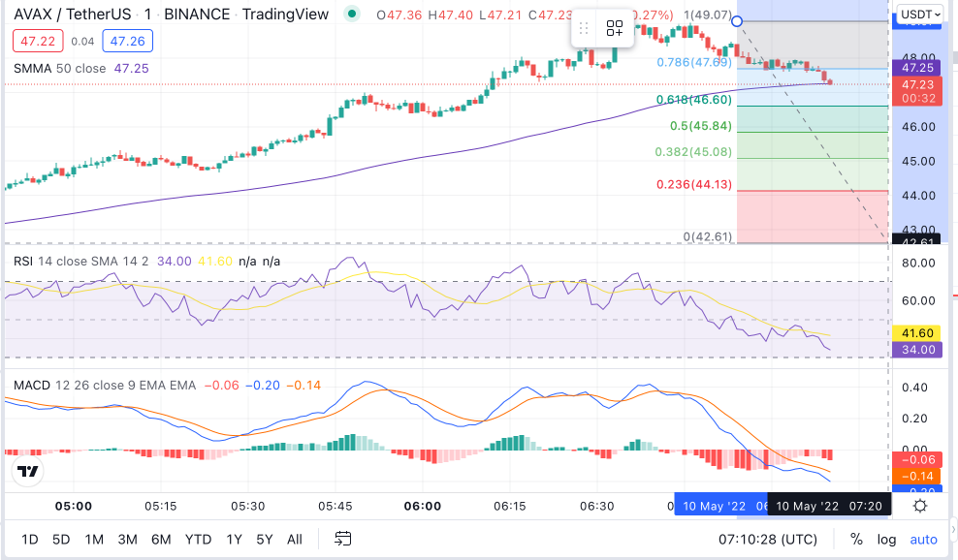Click the green market status dot
The height and width of the screenshot is (560, 958).
[x=351, y=14]
